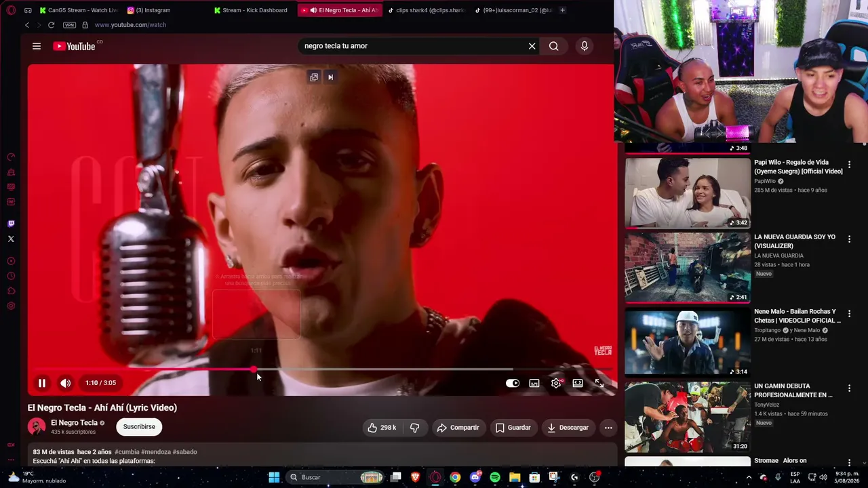Open options for UN GAMIN DEBUTA video
Image resolution: width=868 pixels, height=488 pixels.
pos(849,388)
